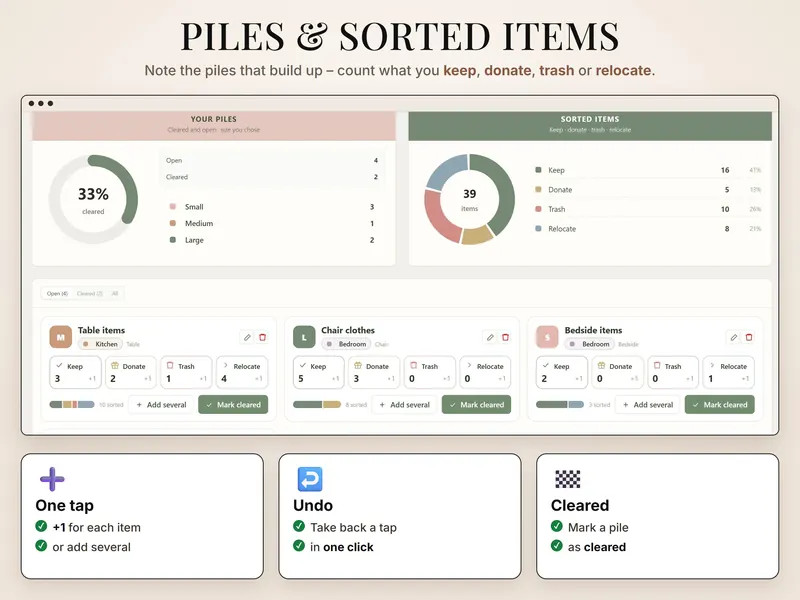Mark the Chair clothes pile cleared
This screenshot has width=800, height=600.
(477, 405)
